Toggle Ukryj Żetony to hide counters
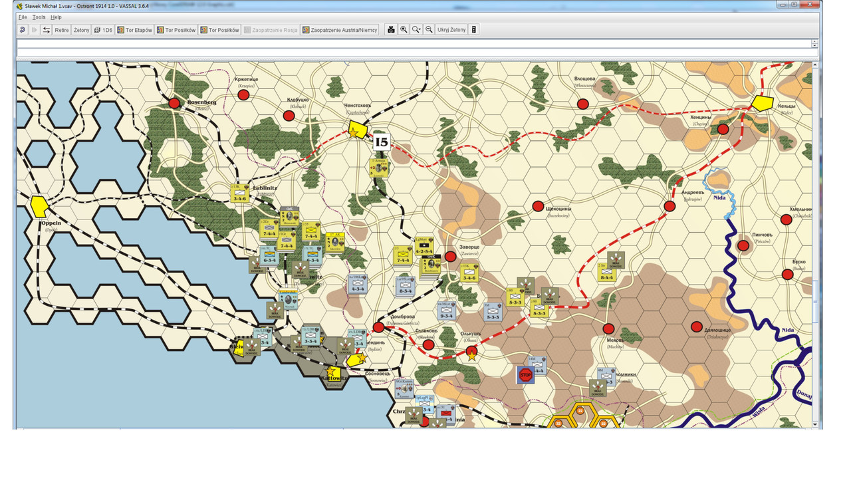Image resolution: width=851 pixels, height=504 pixels. click(x=451, y=30)
